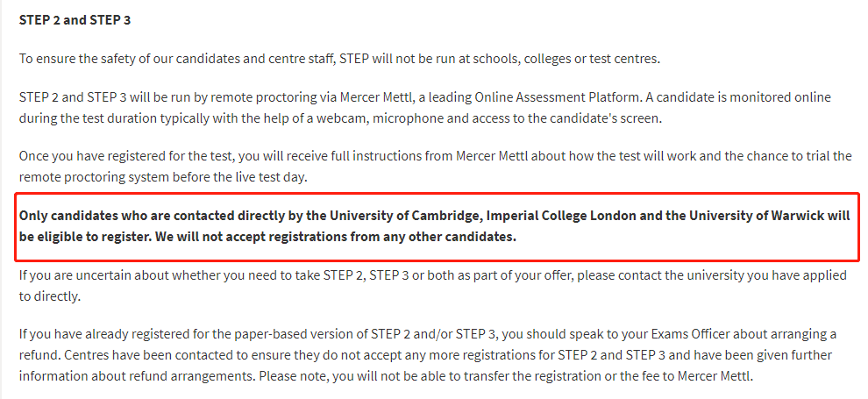The width and height of the screenshot is (868, 399).
Task: Click the 'fee to Mercer Mettl.' ending text
Action: coord(701,376)
